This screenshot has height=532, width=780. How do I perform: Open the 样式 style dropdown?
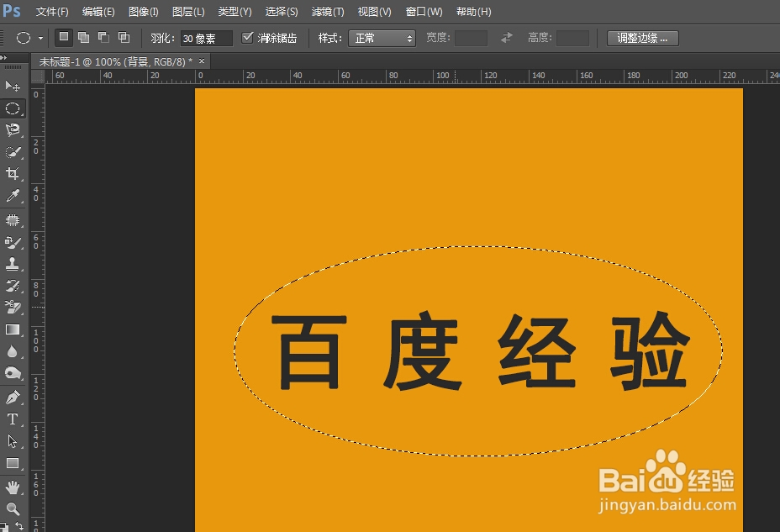382,39
